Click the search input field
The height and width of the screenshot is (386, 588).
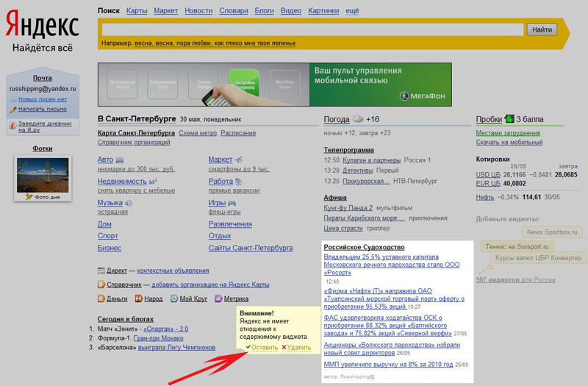click(312, 29)
